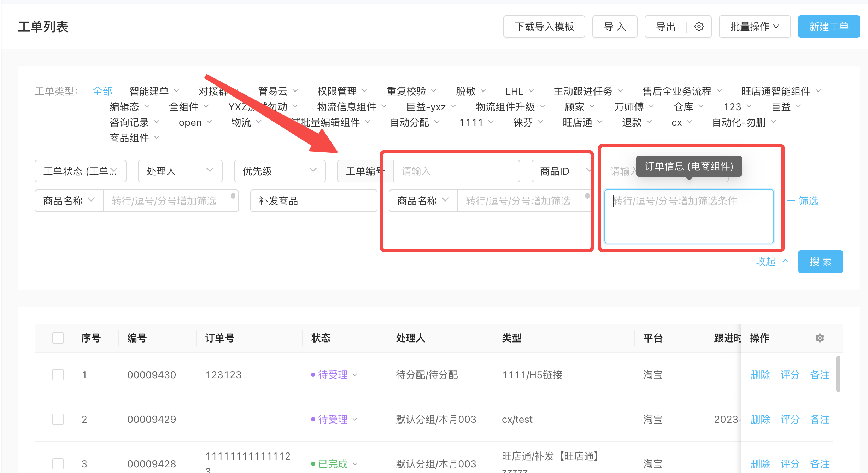The height and width of the screenshot is (473, 868).
Task: Check the row 00009428 checkbox
Action: (x=58, y=463)
